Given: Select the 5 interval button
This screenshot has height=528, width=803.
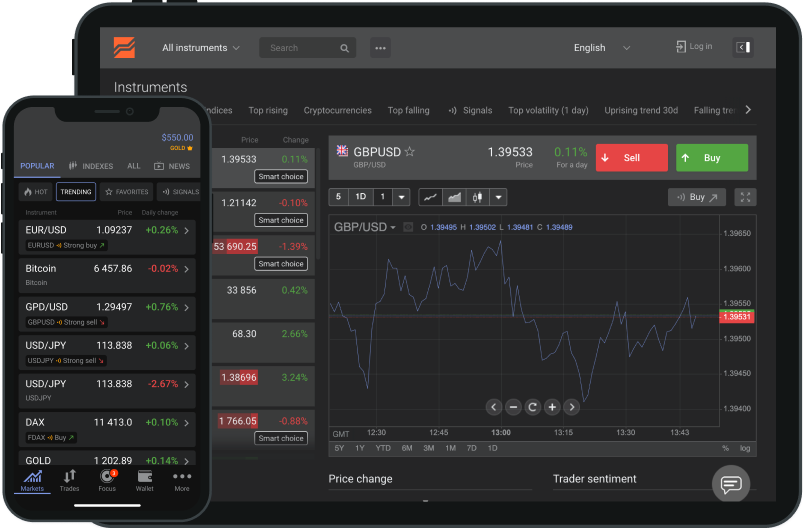Looking at the screenshot, I should tap(338, 197).
